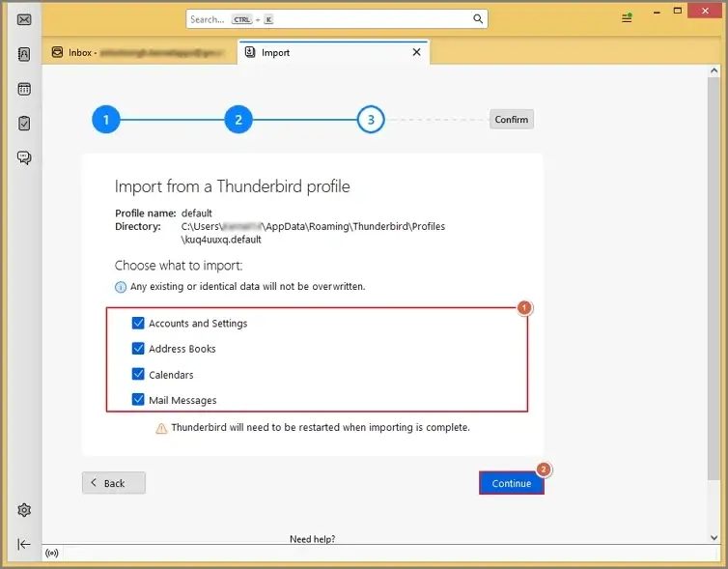Click the Continue button
The width and height of the screenshot is (728, 569).
[511, 483]
